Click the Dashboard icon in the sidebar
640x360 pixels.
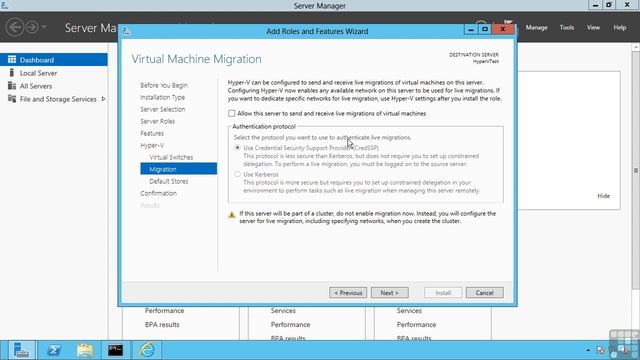tap(12, 60)
